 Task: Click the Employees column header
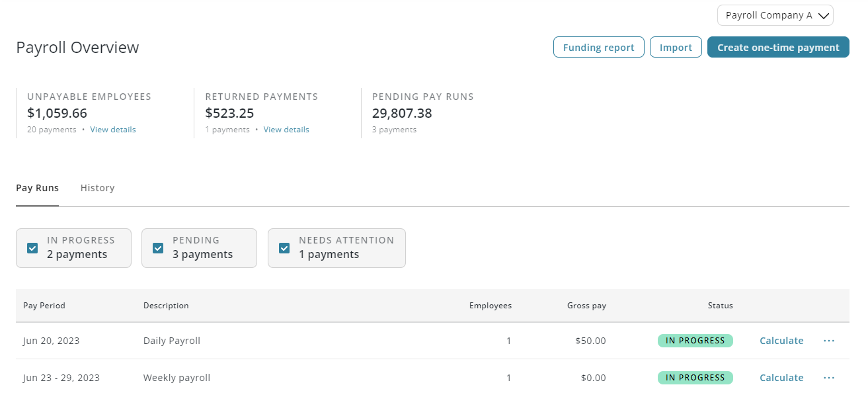tap(490, 306)
